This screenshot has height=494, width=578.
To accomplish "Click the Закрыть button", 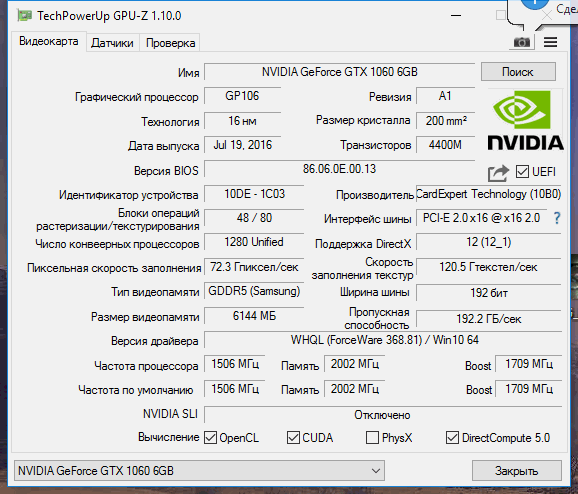I will (x=517, y=471).
